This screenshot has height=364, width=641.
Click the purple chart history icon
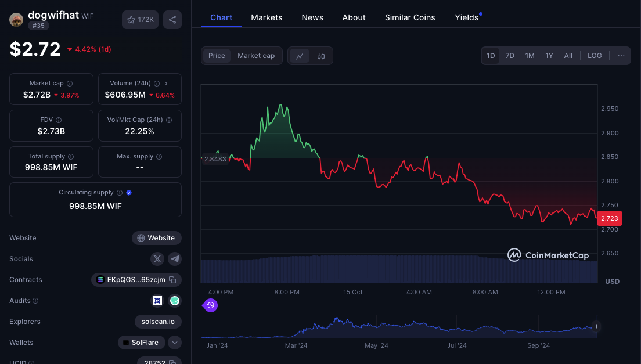tap(211, 305)
